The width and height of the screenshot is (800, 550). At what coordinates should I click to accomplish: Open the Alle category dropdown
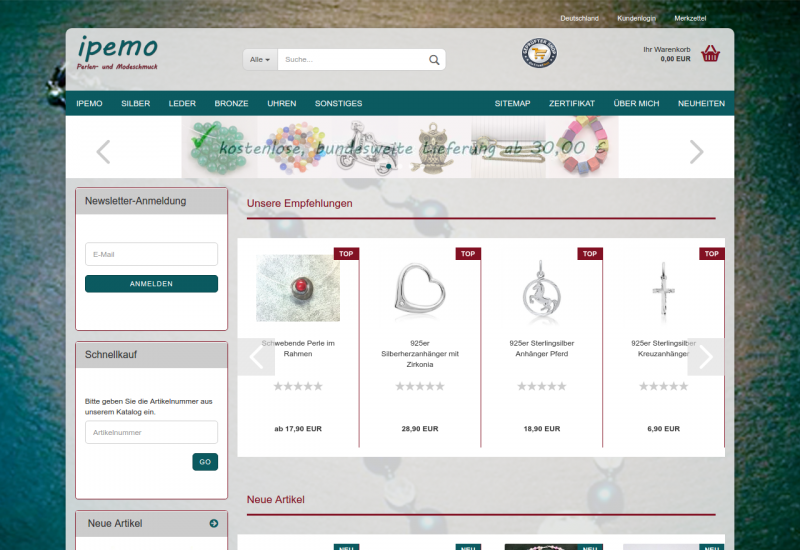pos(260,60)
